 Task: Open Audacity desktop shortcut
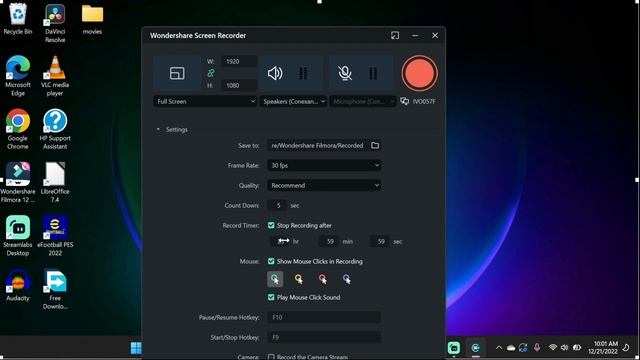click(x=18, y=286)
